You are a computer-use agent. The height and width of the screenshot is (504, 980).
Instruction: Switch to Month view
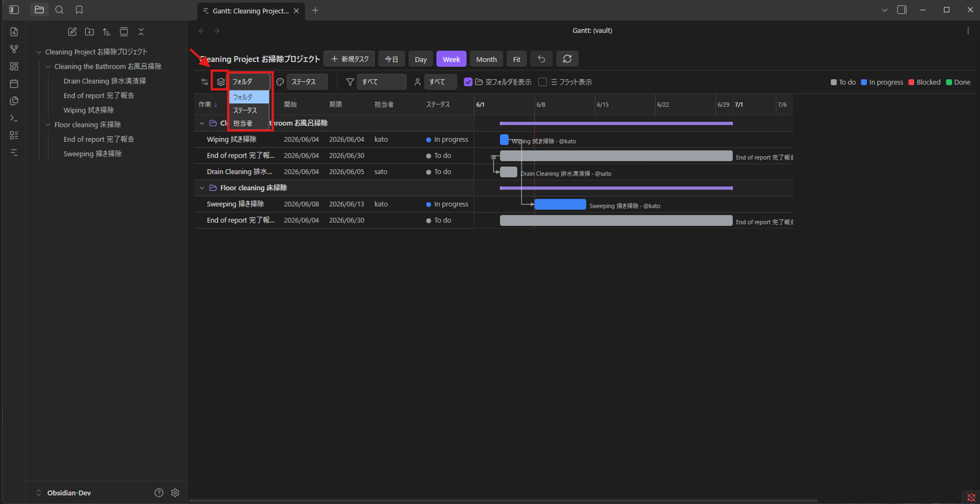pos(486,59)
